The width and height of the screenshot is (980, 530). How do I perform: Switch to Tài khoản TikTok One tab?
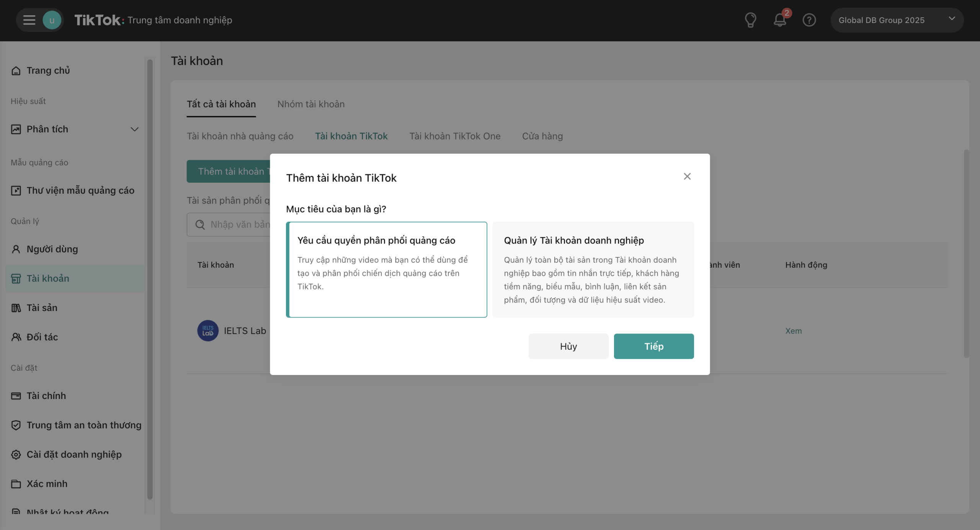coord(455,136)
